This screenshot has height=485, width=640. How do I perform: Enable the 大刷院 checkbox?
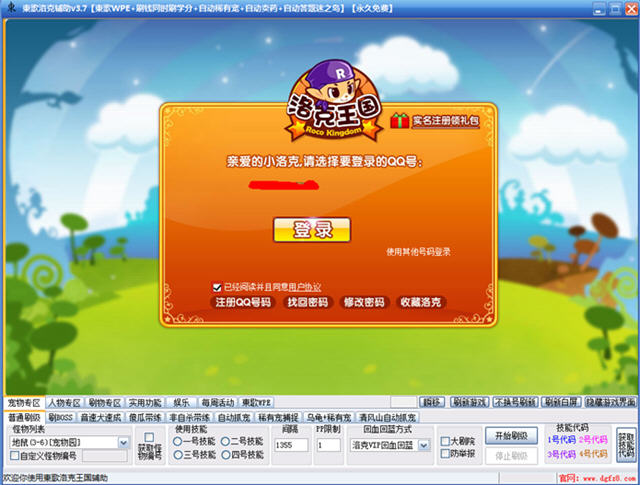pyautogui.click(x=445, y=441)
